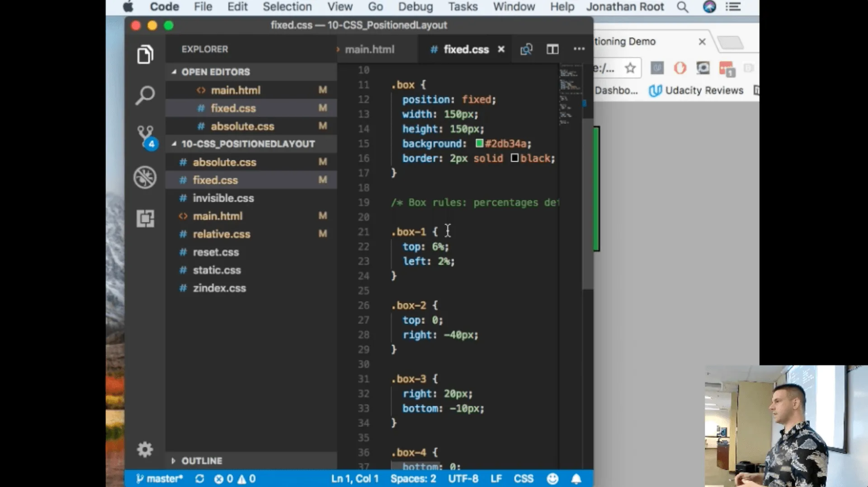The height and width of the screenshot is (487, 868).
Task: Open the Source Control view with badge 4
Action: (146, 137)
